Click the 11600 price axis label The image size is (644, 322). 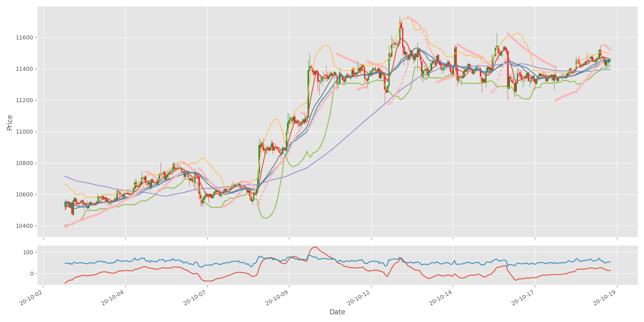25,37
